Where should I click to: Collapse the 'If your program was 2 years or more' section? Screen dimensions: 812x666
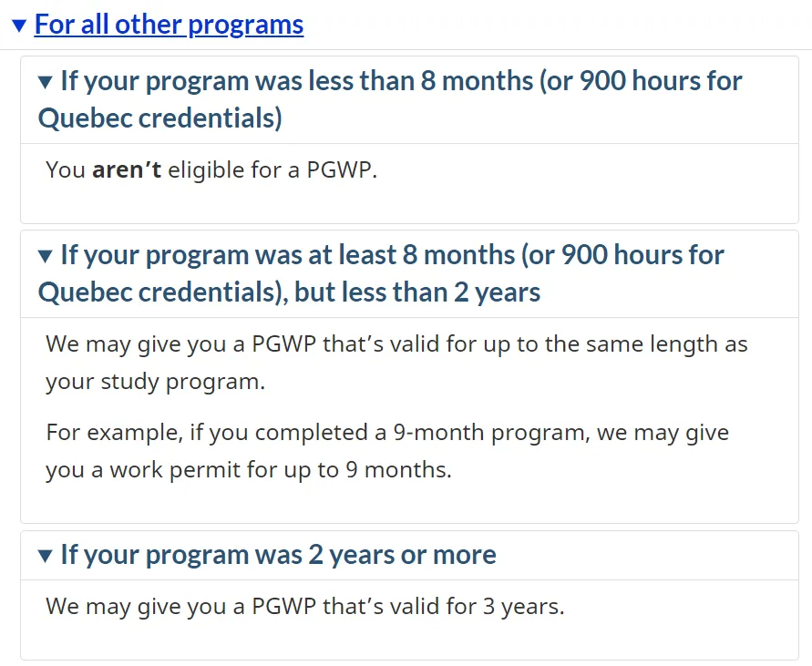pos(267,555)
